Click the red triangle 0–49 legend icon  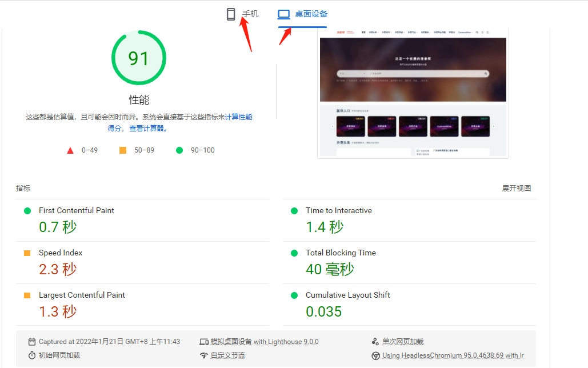[70, 150]
